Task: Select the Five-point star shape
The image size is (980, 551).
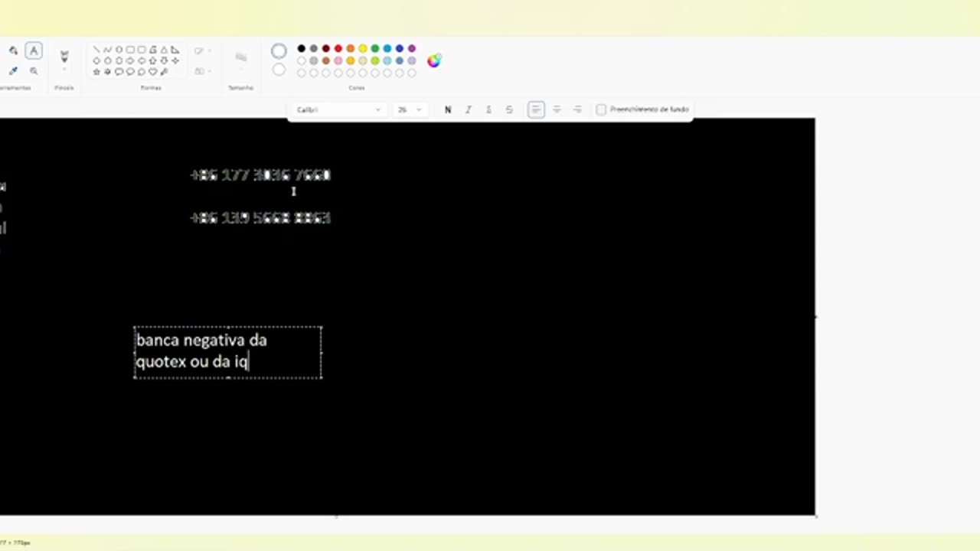Action: [x=96, y=72]
